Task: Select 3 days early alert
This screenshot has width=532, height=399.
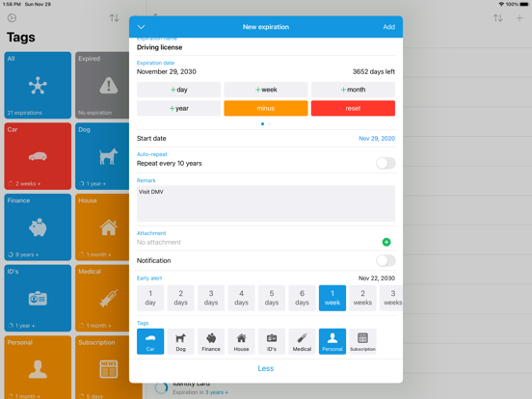Action: [x=211, y=298]
